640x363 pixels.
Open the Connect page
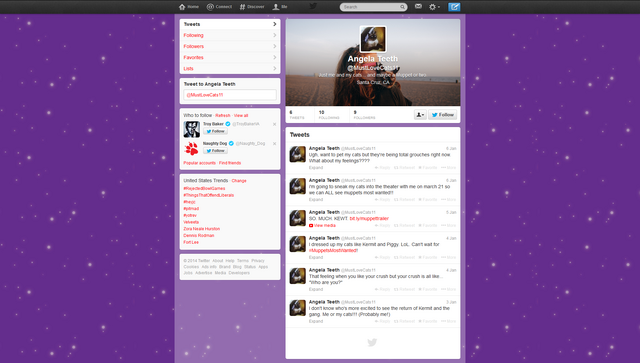(x=219, y=7)
